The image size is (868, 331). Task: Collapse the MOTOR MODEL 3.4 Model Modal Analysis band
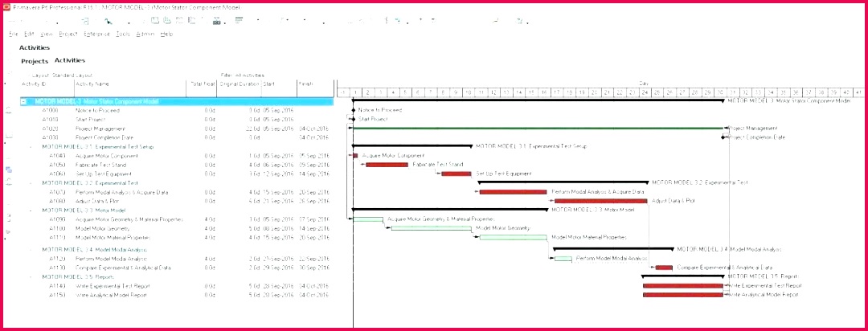31,250
